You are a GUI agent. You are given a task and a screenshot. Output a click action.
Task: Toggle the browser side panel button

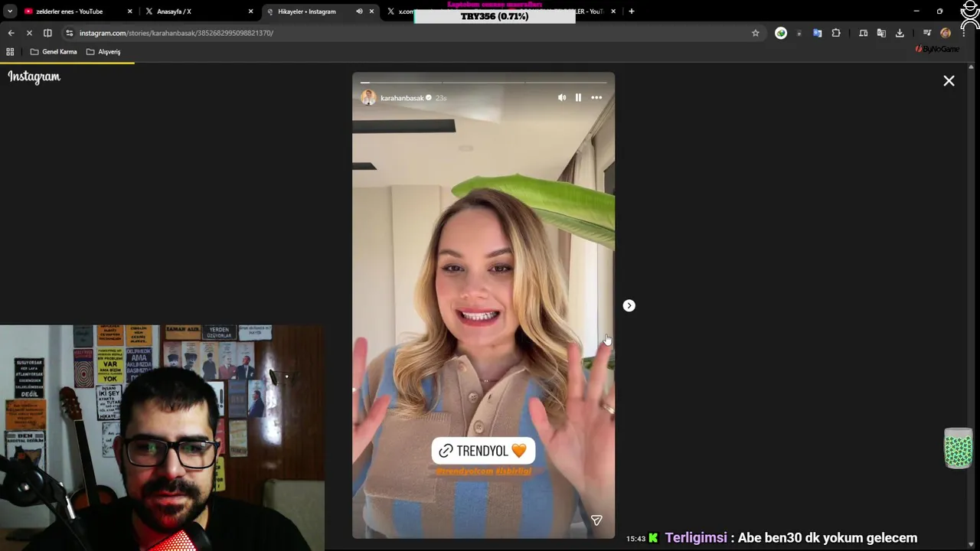[x=47, y=33]
